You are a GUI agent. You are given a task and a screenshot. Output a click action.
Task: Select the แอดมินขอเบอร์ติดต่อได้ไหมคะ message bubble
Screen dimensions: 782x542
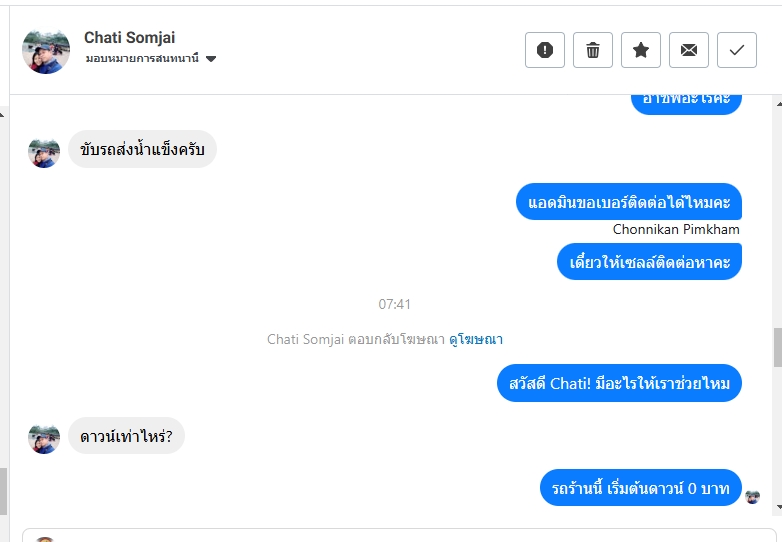pyautogui.click(x=629, y=202)
